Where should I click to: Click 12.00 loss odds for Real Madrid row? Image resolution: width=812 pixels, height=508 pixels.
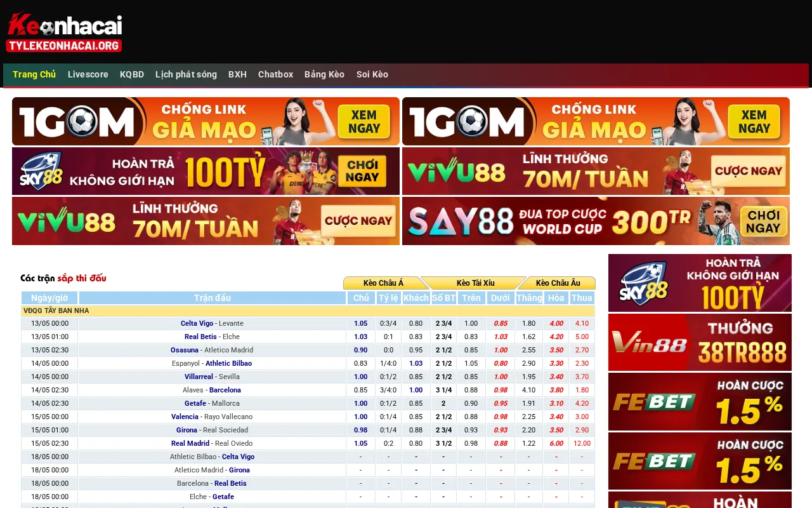pyautogui.click(x=582, y=443)
